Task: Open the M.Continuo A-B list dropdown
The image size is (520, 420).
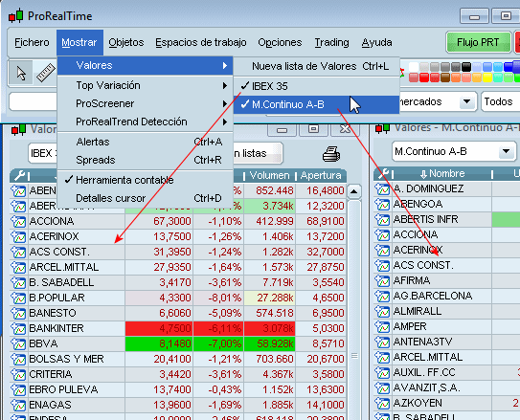Action: pos(506,152)
